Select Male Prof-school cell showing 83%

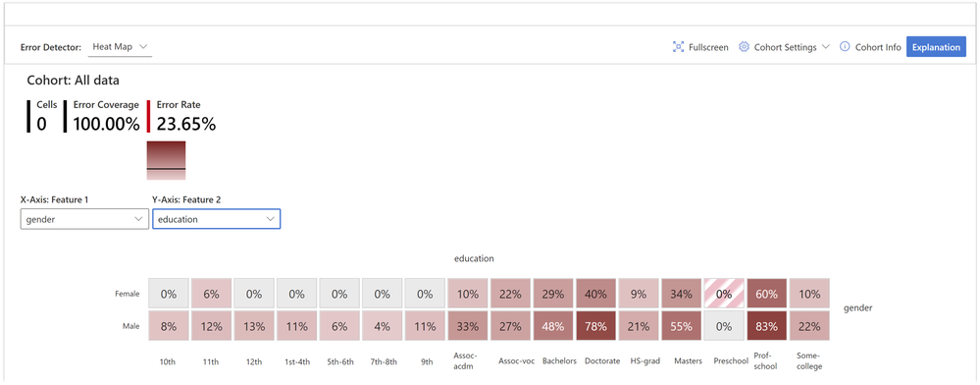click(x=767, y=325)
